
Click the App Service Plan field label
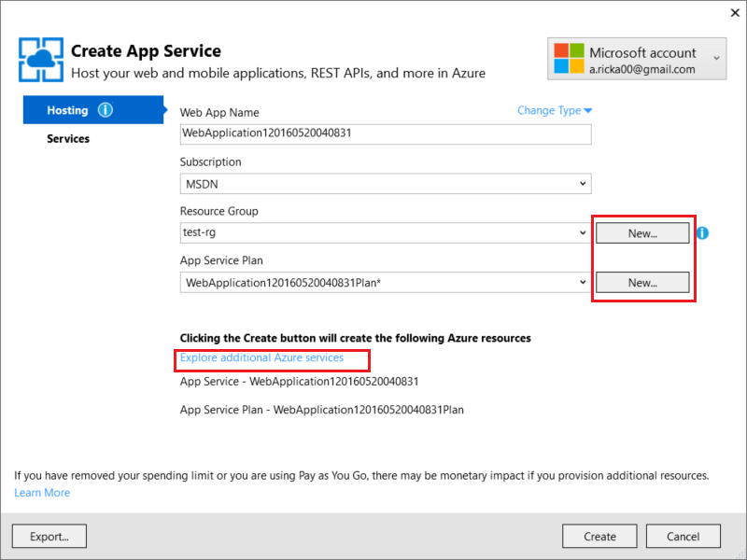221,260
